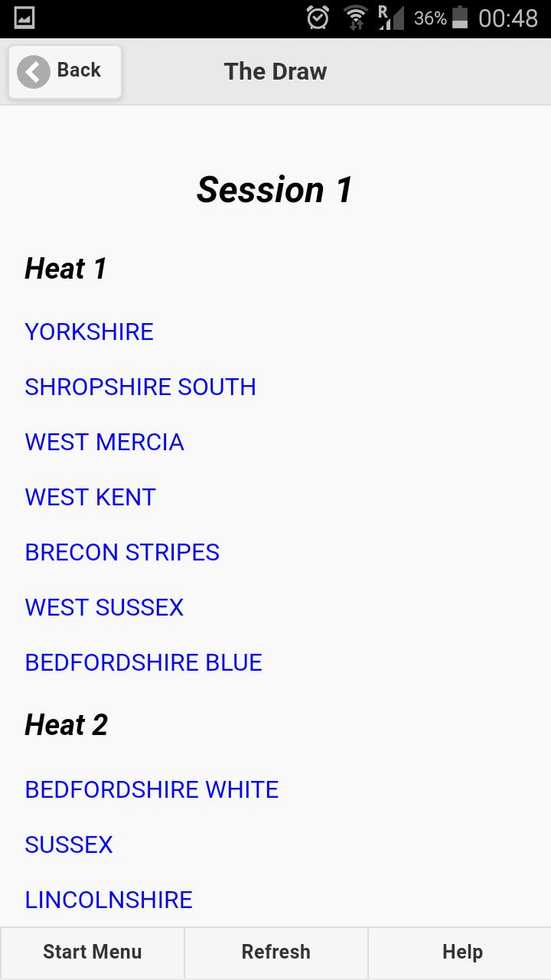
Task: Open the YORKSHIRE team link
Action: click(90, 332)
